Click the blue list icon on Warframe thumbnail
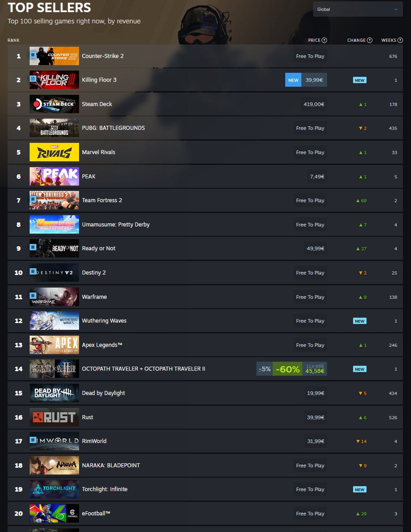Screen dimensions: 411x532 click(x=33, y=295)
